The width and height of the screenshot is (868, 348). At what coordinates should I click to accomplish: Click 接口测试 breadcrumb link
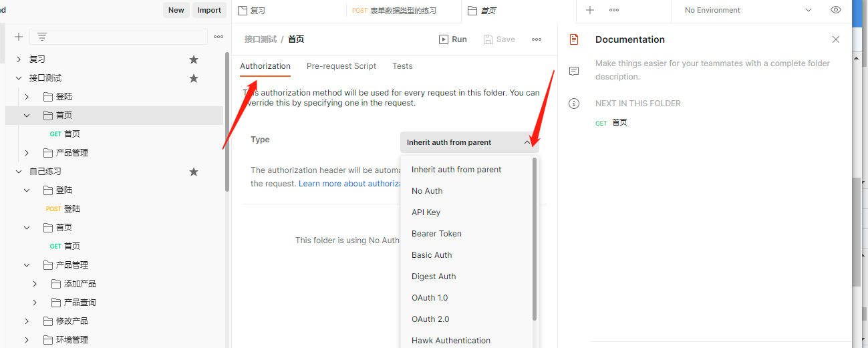point(261,39)
